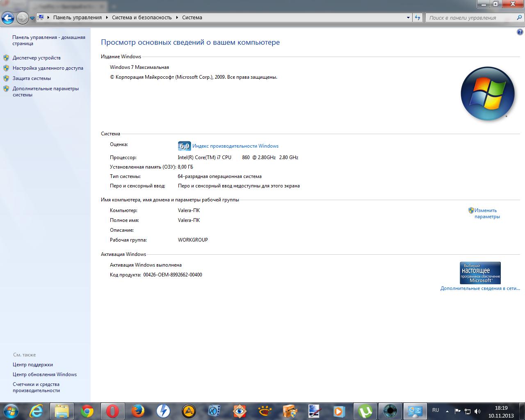Open dark eye lens icon on taskbar
525x420 pixels.
(390, 411)
